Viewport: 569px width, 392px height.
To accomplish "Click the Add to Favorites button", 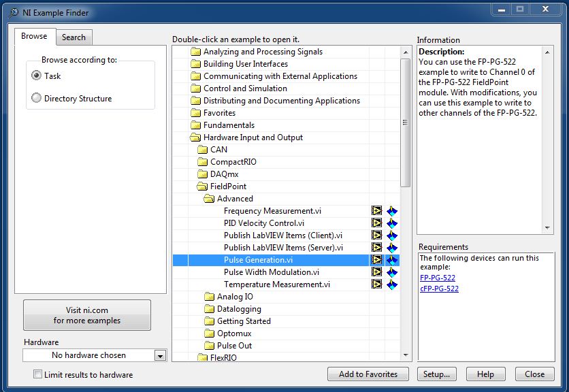I will (x=368, y=374).
